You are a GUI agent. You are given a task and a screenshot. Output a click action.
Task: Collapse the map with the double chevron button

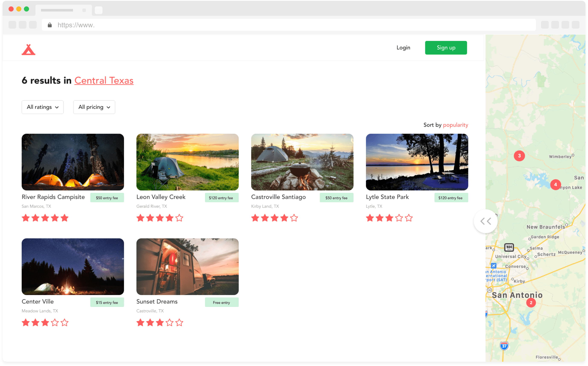pos(486,221)
